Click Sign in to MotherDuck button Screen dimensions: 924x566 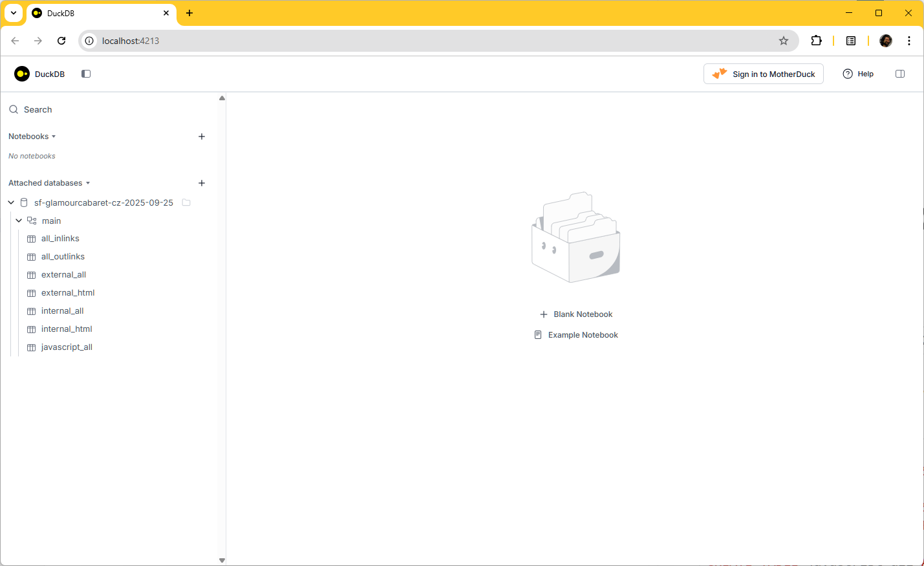(763, 74)
